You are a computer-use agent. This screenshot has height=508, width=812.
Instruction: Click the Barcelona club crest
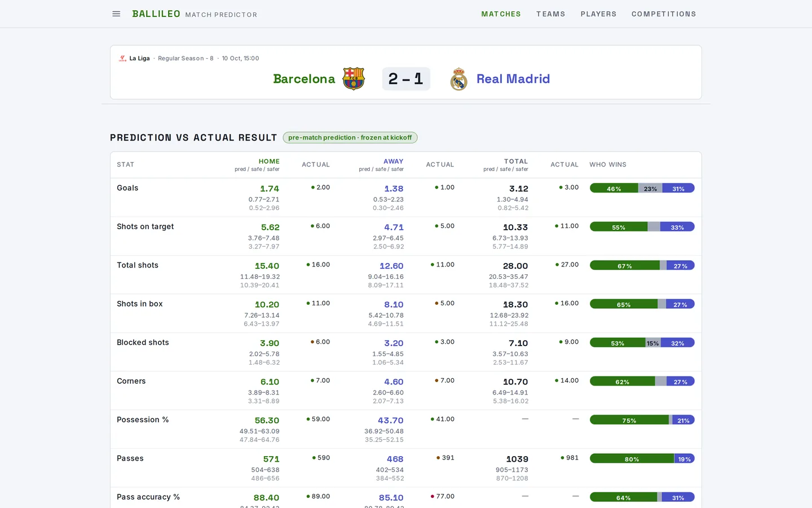pos(354,79)
